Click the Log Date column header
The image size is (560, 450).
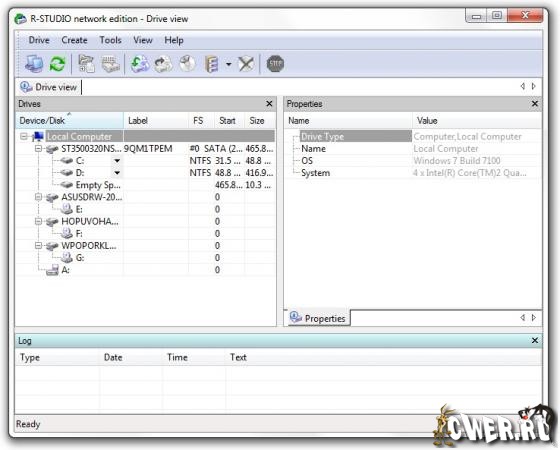(131, 358)
